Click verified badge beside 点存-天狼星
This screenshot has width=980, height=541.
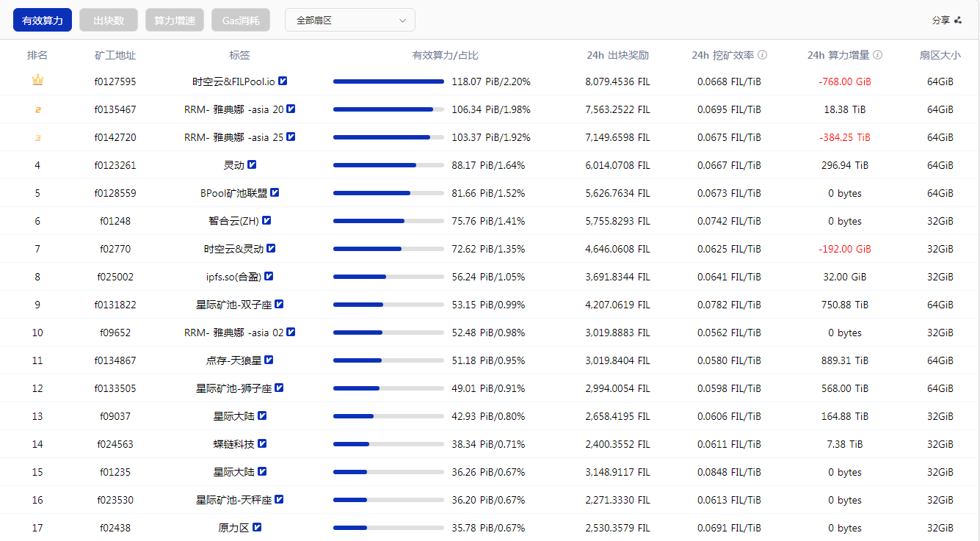click(x=268, y=360)
